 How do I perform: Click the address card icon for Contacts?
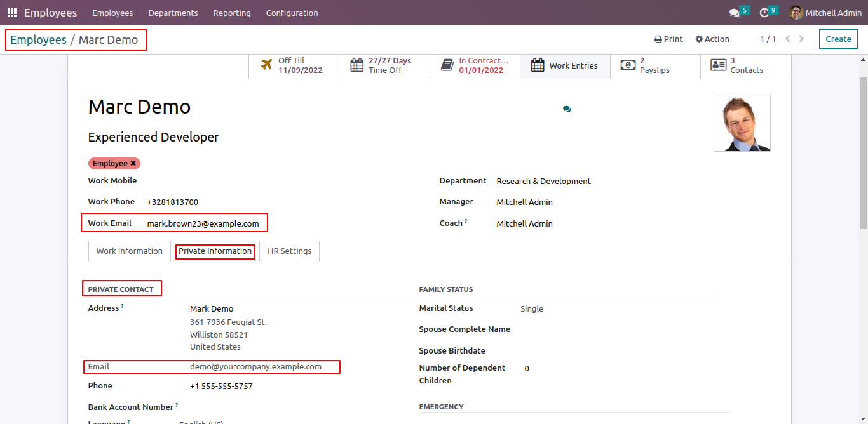click(x=719, y=65)
